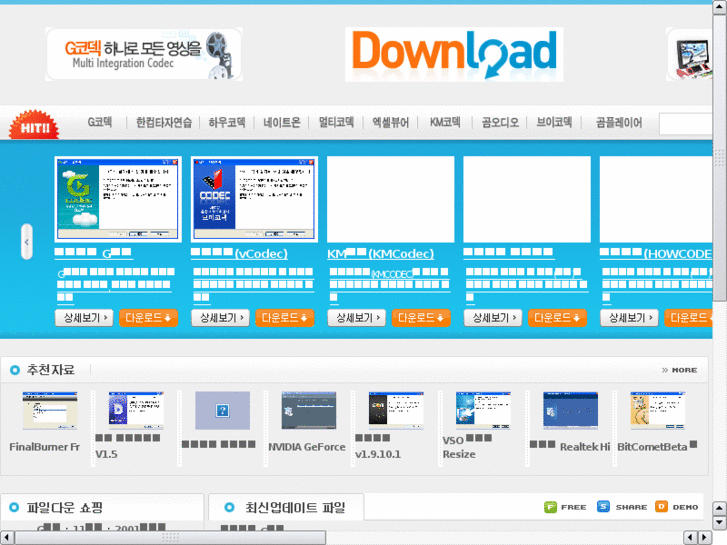Open the G코덱 menu link
The image size is (727, 545).
[x=100, y=122]
